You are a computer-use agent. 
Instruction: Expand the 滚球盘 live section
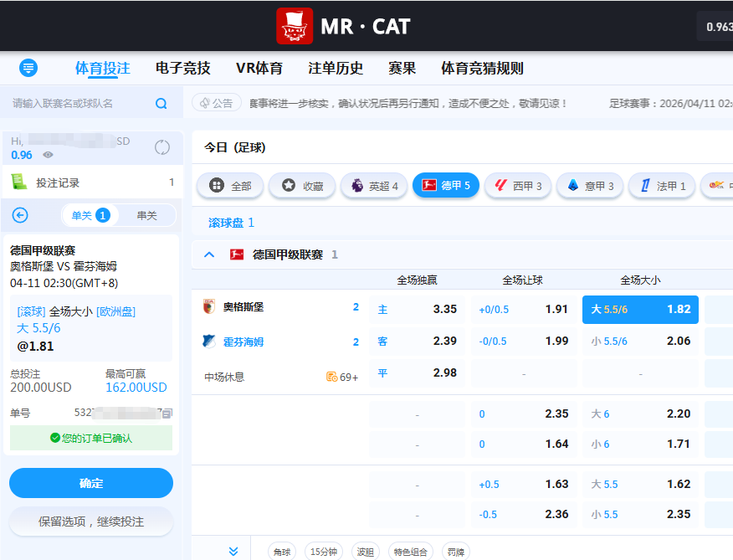point(231,223)
